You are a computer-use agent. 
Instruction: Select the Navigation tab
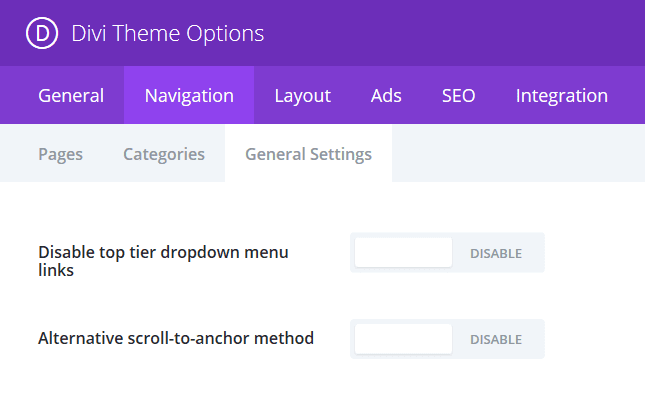click(189, 95)
